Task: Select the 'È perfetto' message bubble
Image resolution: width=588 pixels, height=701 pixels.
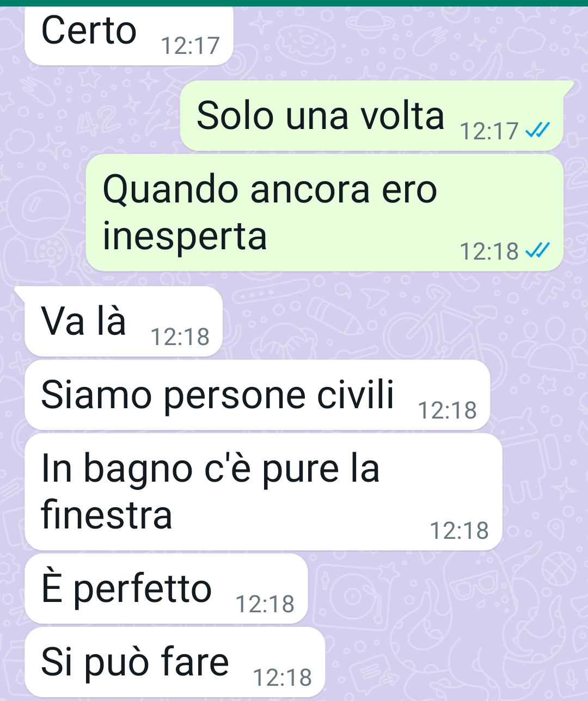Action: pyautogui.click(x=167, y=589)
